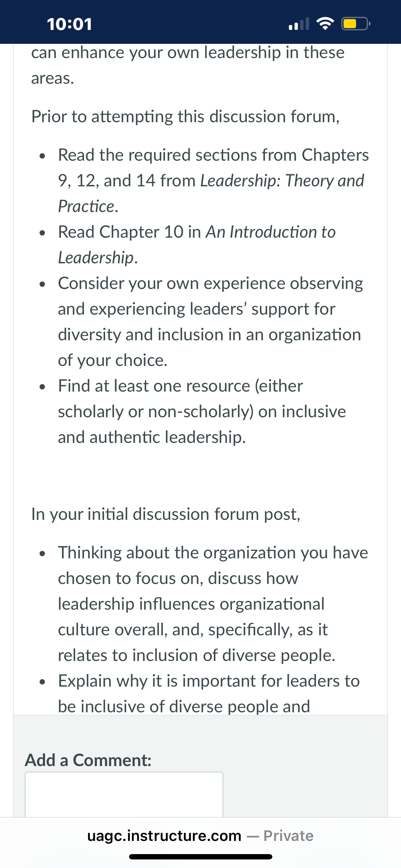Tap the 10:01 clock in status bar
This screenshot has height=868, width=401.
click(x=70, y=24)
